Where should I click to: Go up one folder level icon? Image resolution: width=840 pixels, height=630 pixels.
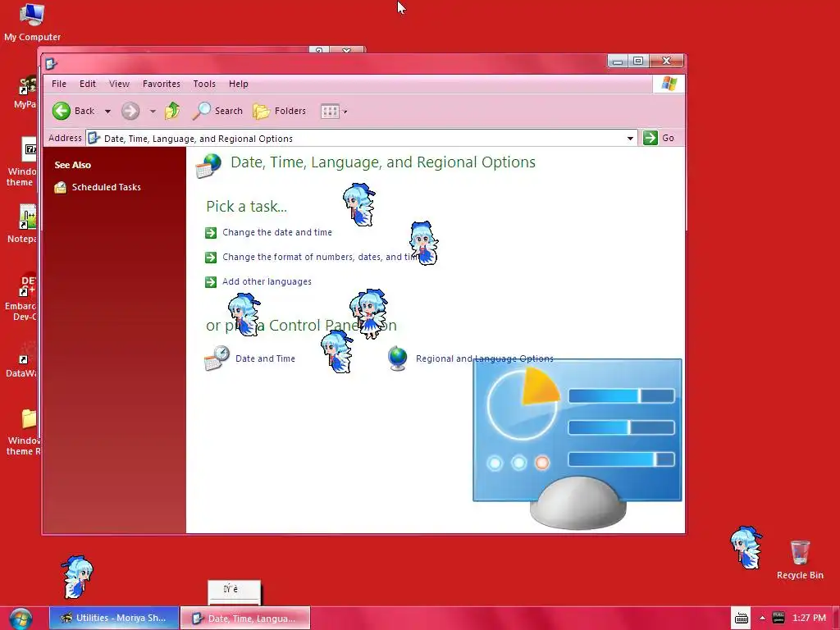click(172, 111)
